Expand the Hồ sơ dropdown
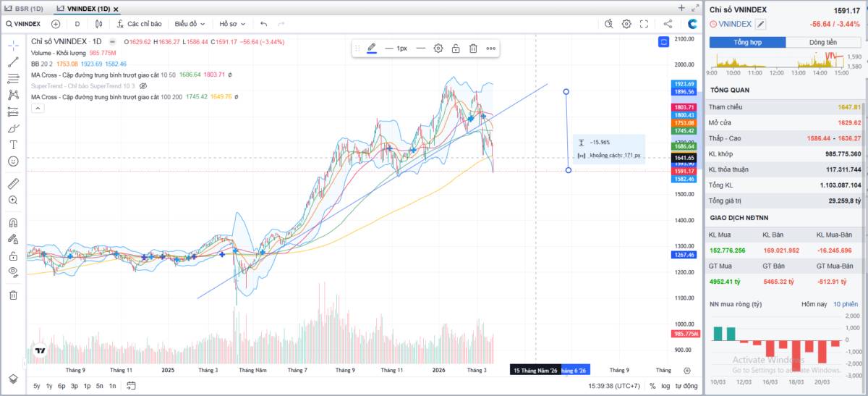The image size is (868, 396). point(233,24)
